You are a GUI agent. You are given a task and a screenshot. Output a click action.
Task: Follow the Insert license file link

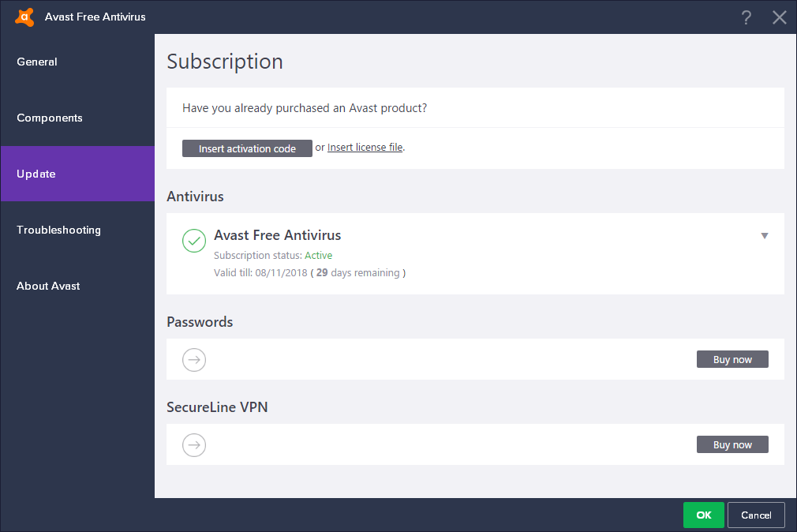(x=365, y=147)
